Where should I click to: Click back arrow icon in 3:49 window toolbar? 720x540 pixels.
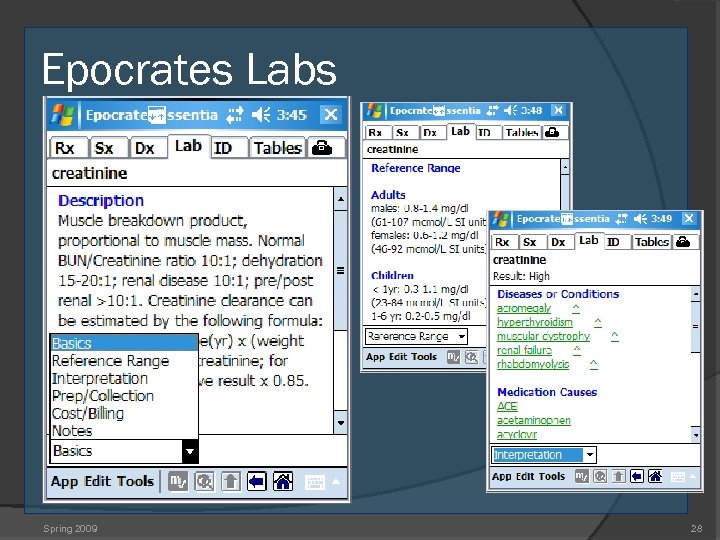click(637, 477)
